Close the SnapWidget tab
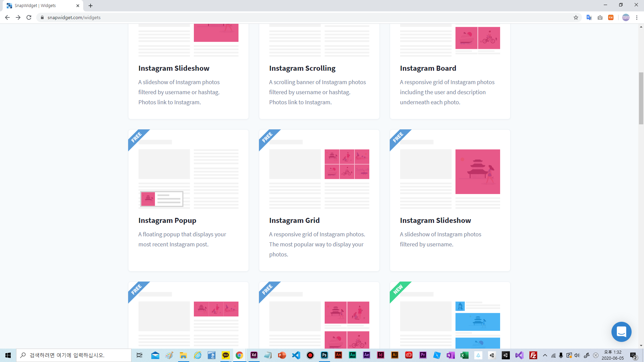The width and height of the screenshot is (644, 362). (77, 6)
